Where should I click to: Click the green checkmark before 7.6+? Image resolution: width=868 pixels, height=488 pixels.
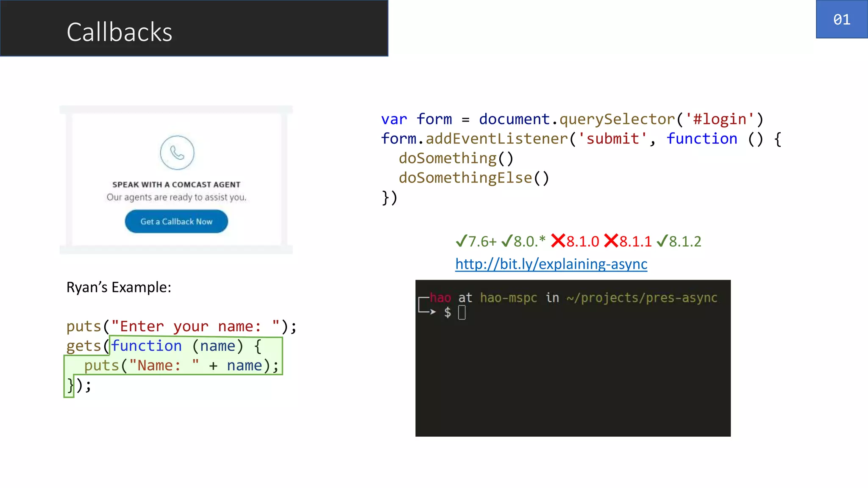pyautogui.click(x=461, y=241)
